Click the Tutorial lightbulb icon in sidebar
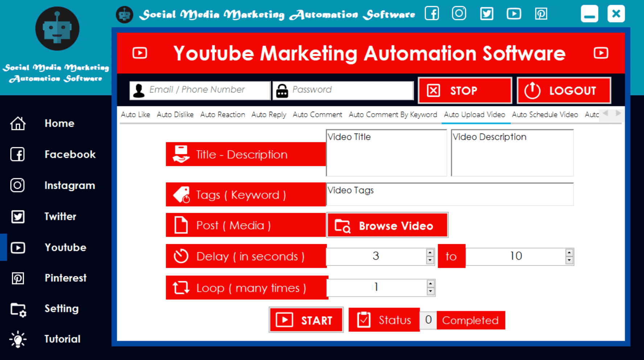The width and height of the screenshot is (644, 360). [x=18, y=339]
